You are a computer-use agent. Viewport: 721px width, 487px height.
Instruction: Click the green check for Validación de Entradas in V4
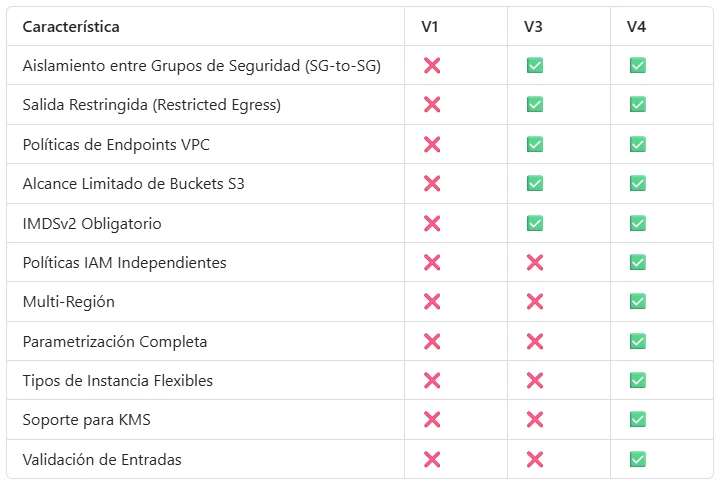pyautogui.click(x=638, y=459)
